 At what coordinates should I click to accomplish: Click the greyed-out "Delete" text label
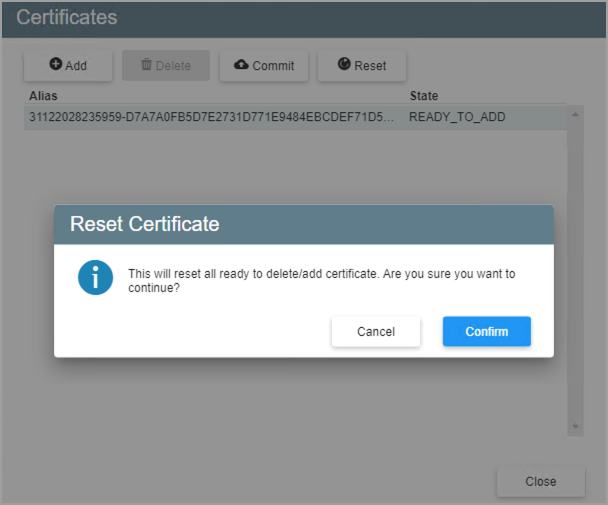click(x=173, y=66)
